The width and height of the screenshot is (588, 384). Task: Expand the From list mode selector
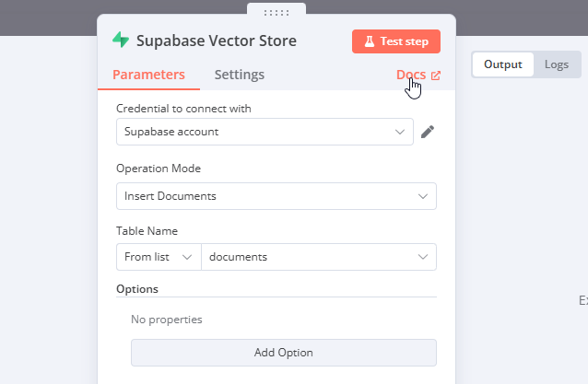tap(159, 257)
